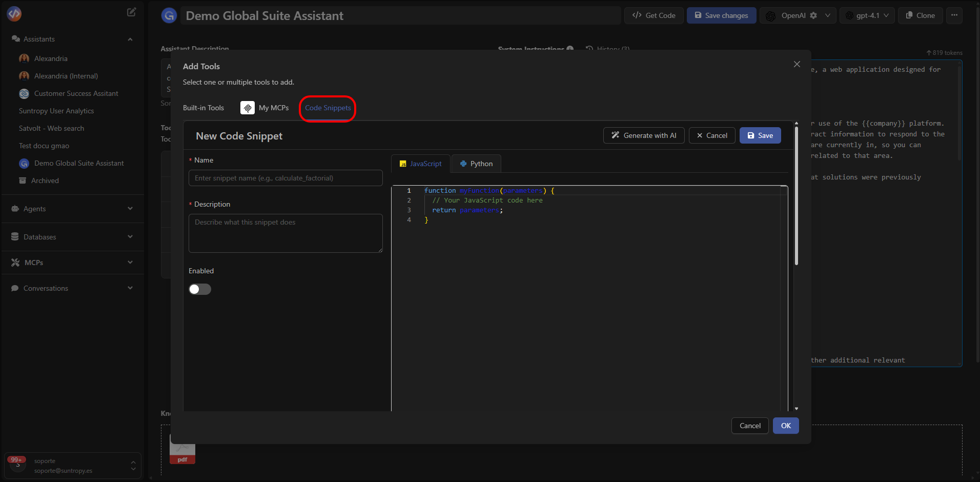The height and width of the screenshot is (482, 980).
Task: Click the compose icon at sidebar top
Action: coord(132,12)
